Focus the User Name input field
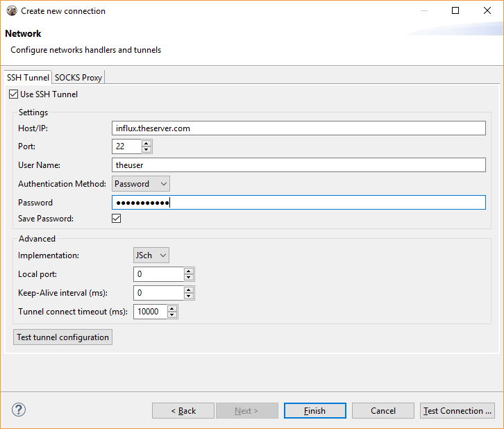 pyautogui.click(x=299, y=165)
